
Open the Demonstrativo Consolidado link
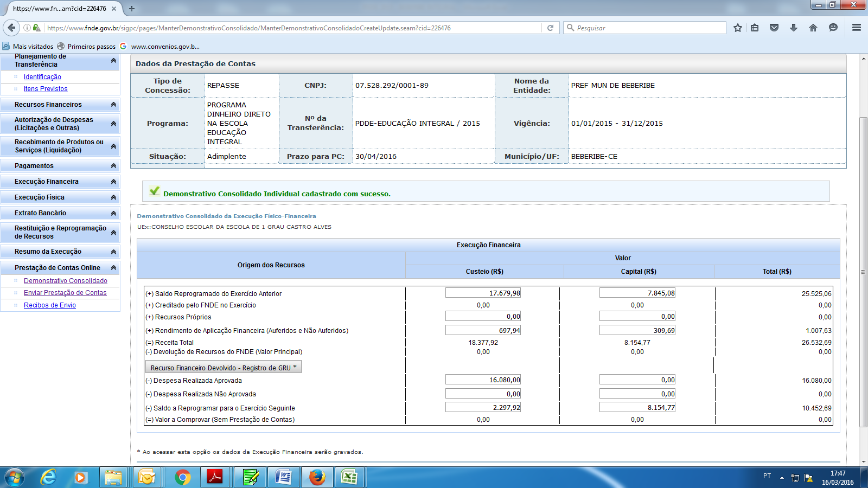[65, 281]
